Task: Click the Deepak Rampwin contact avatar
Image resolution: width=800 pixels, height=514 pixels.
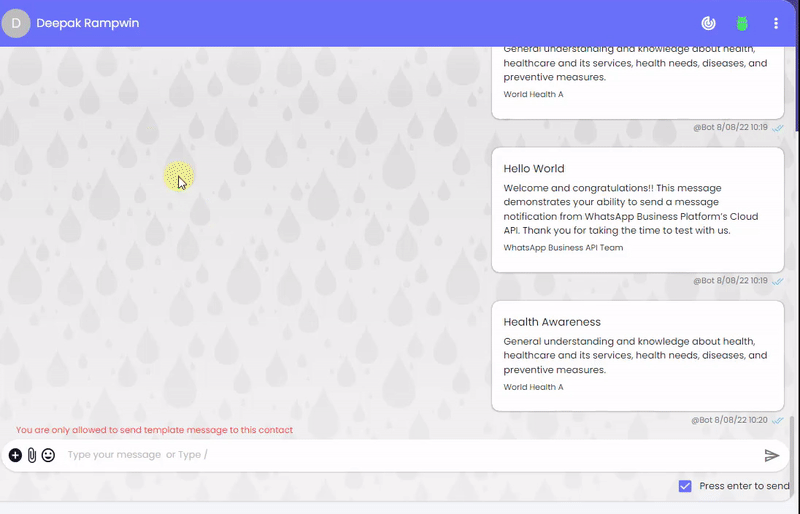Action: pos(16,23)
